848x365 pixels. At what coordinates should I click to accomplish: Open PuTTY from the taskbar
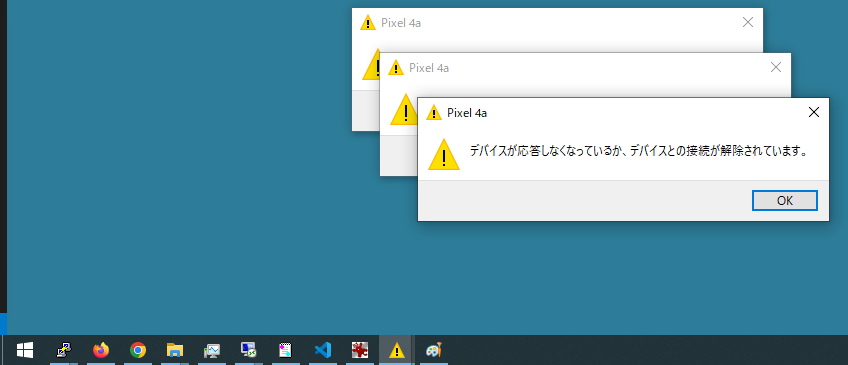(x=64, y=350)
